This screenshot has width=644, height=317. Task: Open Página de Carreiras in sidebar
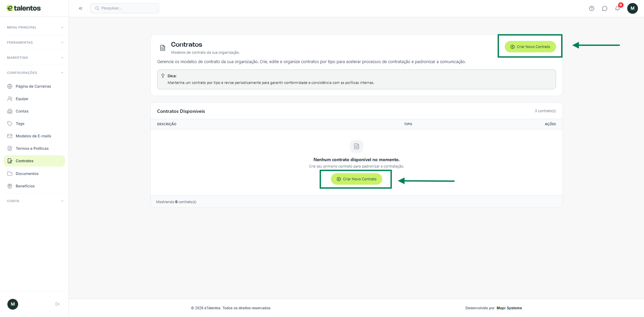pyautogui.click(x=33, y=86)
